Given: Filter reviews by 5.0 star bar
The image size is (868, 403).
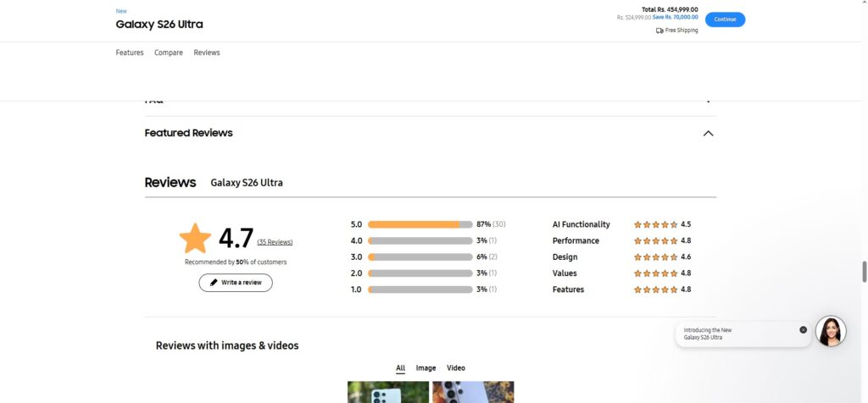Looking at the screenshot, I should 420,224.
